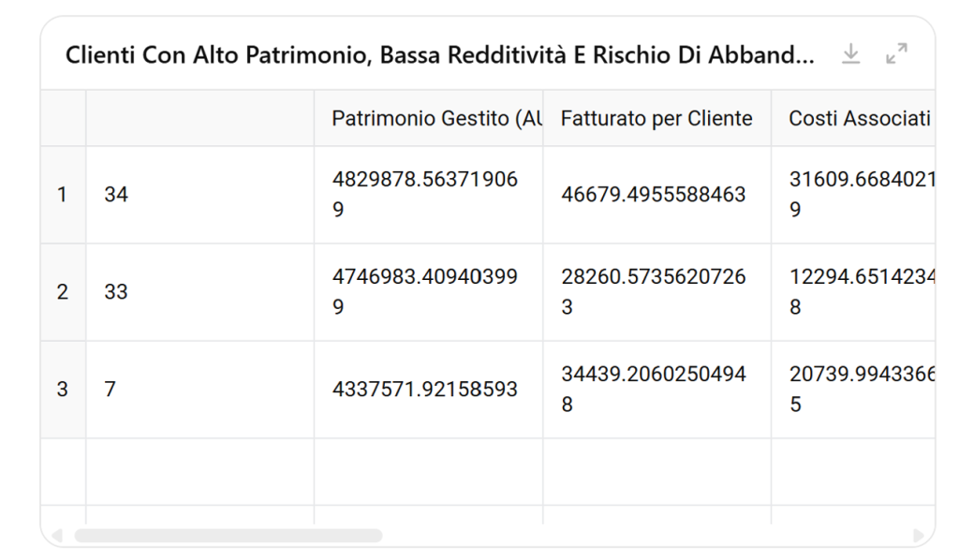Click the cell with client ID 7

click(200, 389)
